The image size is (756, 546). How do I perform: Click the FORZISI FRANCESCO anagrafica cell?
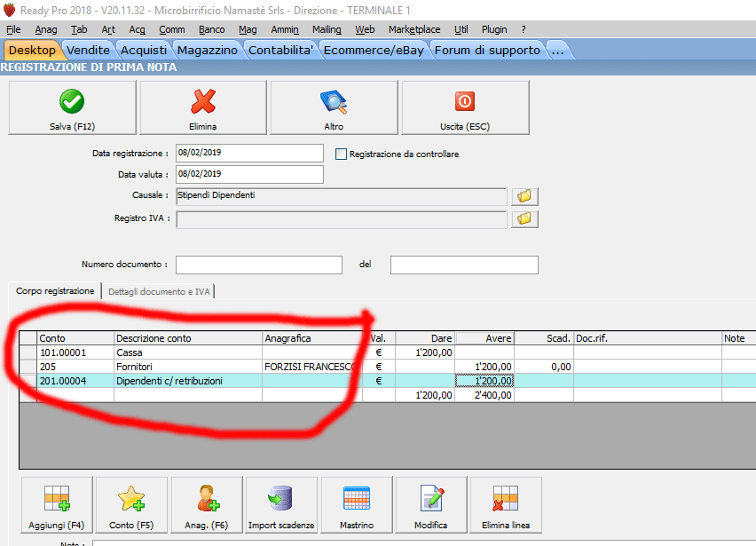[312, 367]
